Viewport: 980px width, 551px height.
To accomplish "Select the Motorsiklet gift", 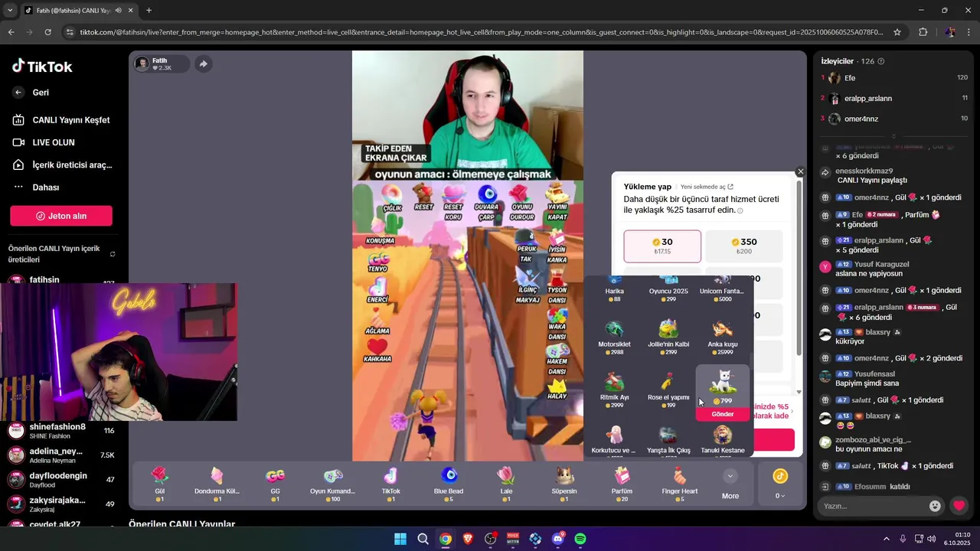I will [x=614, y=337].
